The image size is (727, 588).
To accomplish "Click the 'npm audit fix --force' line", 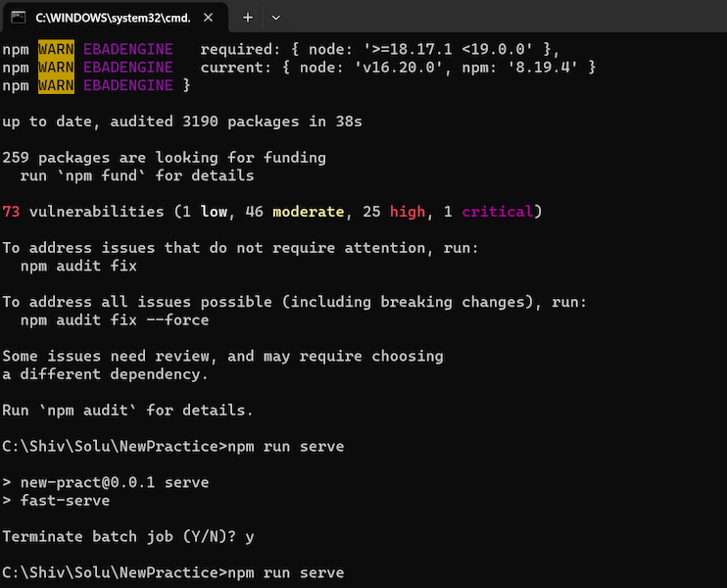I will 115,319.
